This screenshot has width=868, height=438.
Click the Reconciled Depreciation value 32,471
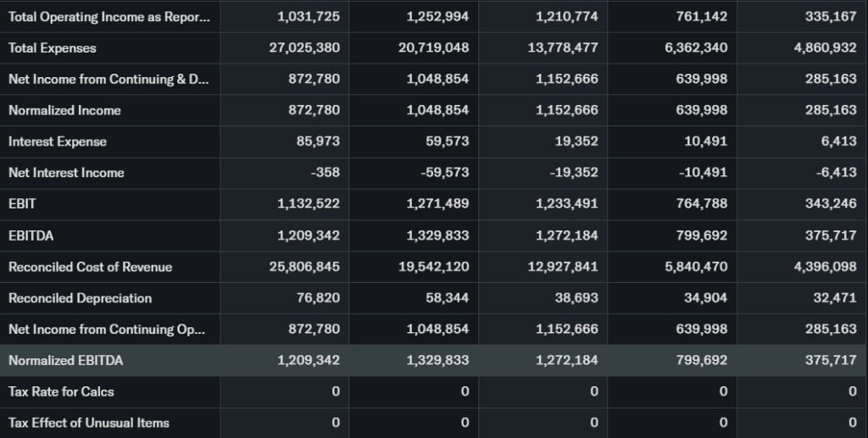click(x=838, y=298)
